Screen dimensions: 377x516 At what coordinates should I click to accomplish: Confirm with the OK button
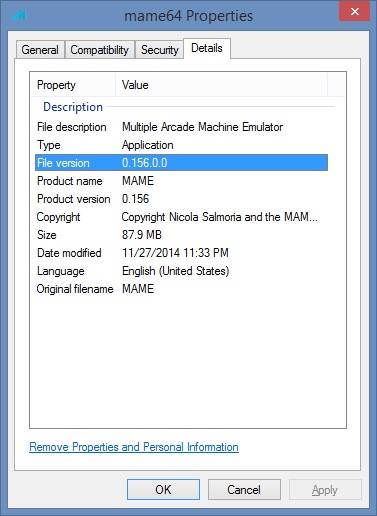(x=163, y=490)
